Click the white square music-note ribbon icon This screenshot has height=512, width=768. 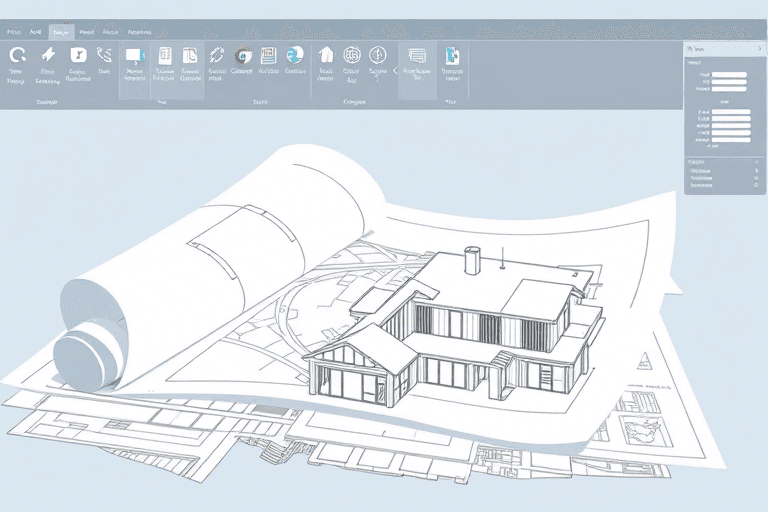pyautogui.click(x=77, y=56)
